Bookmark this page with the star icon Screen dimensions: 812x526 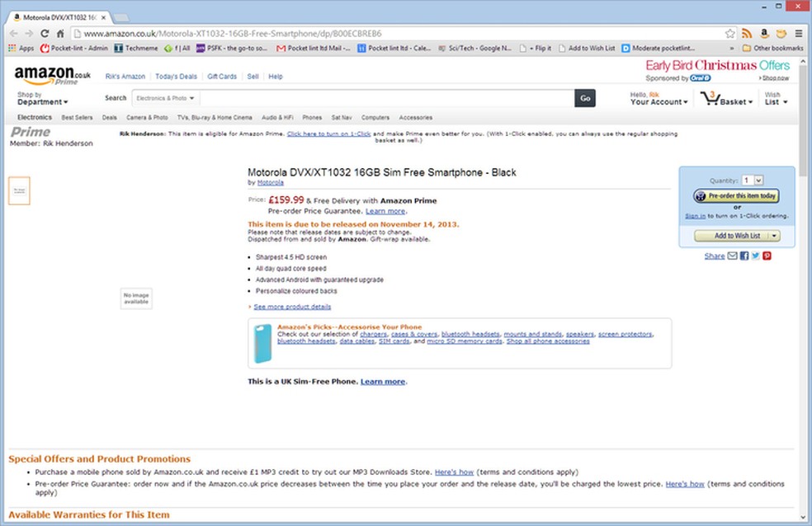[x=731, y=32]
